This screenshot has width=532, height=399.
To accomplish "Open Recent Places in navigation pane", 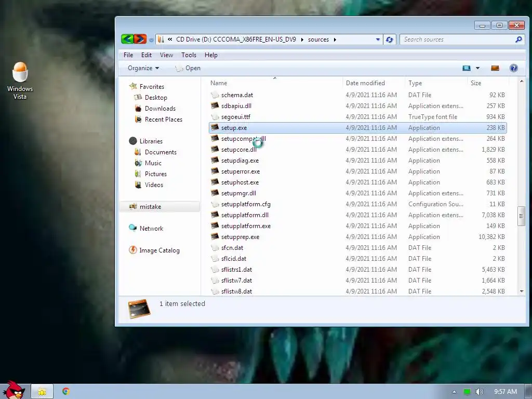I will [x=163, y=119].
